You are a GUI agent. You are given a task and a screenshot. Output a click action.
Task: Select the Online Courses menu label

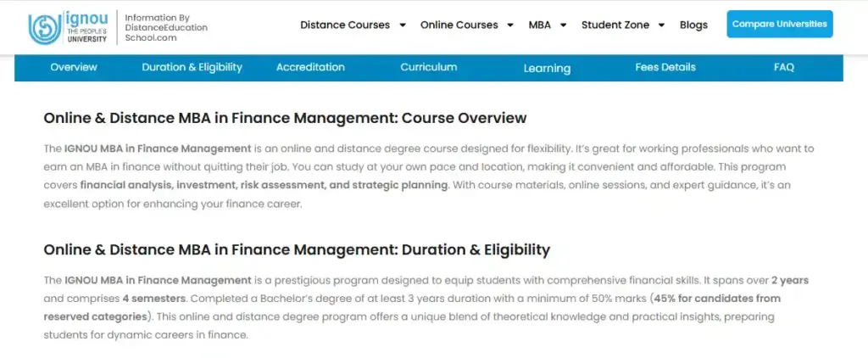click(459, 25)
